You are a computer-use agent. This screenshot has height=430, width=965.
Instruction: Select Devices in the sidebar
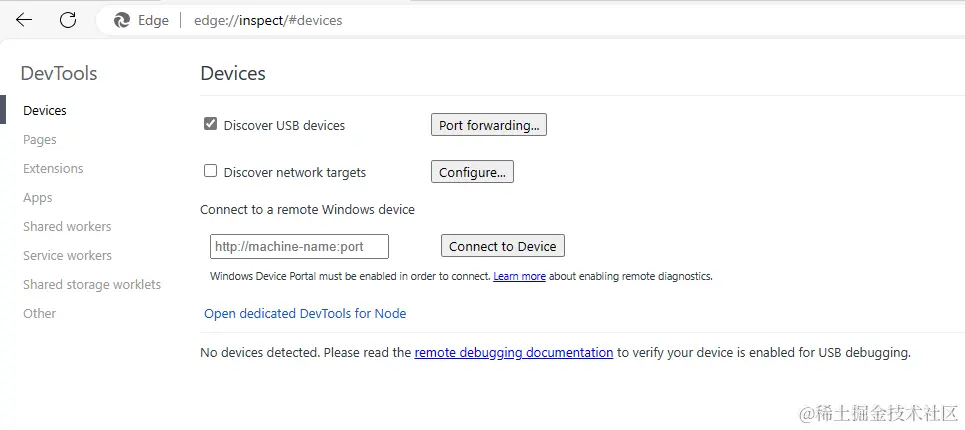45,111
